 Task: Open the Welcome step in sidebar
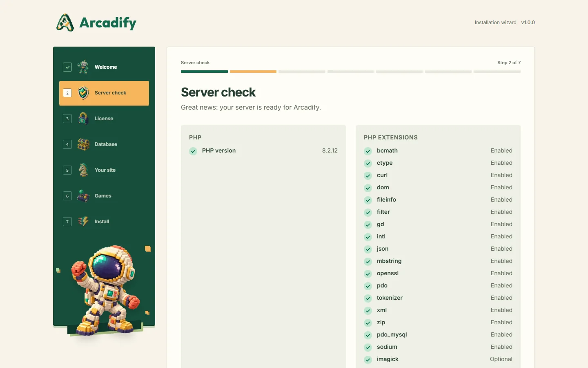pos(104,67)
